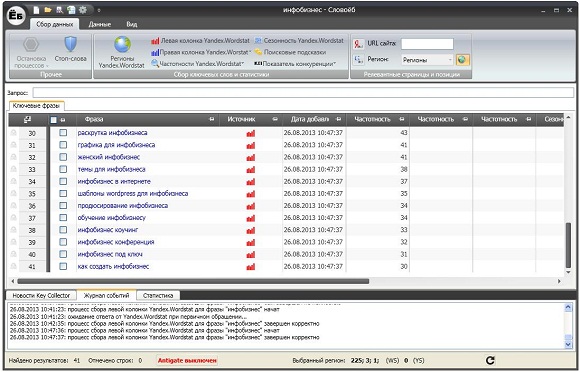Image resolution: width=580 pixels, height=372 pixels.
Task: Click Поисковые подсказки
Action: point(290,52)
